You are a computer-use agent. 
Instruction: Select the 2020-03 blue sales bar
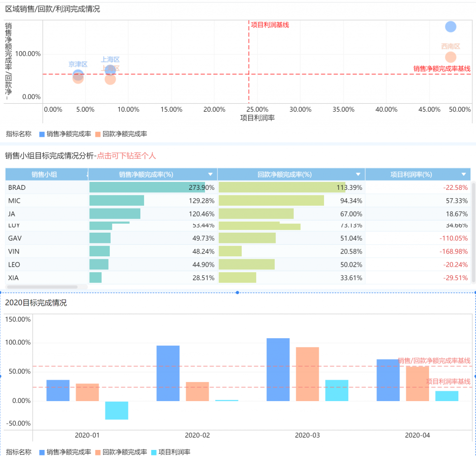(x=278, y=369)
